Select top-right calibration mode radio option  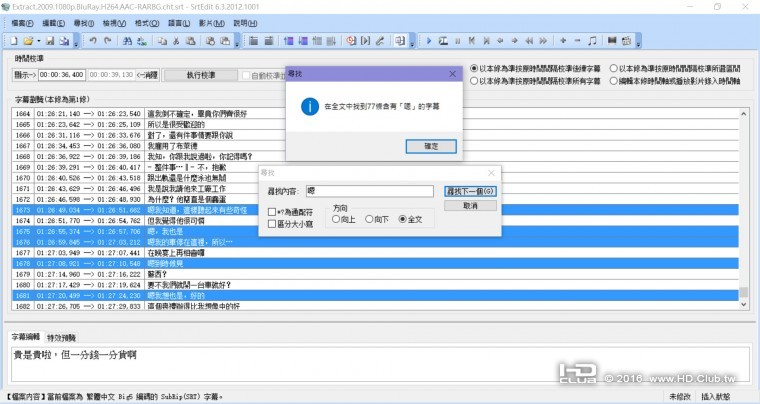[614, 68]
